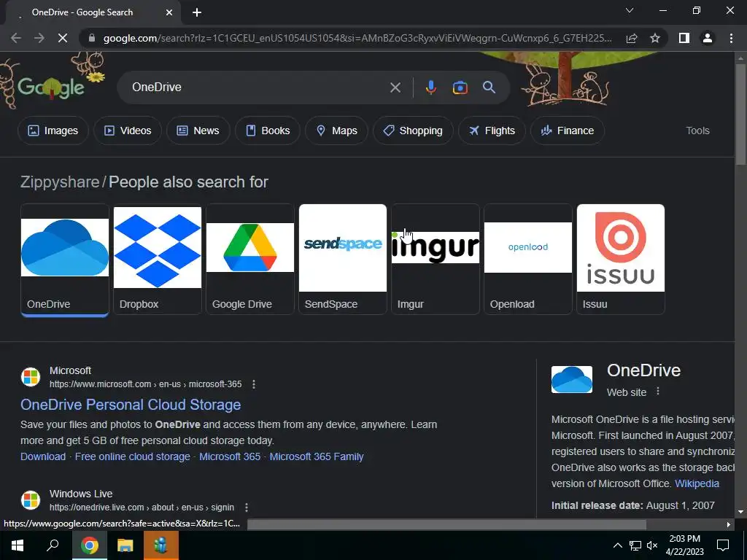The image size is (747, 560).
Task: Switch to Flights results
Action: tap(492, 131)
